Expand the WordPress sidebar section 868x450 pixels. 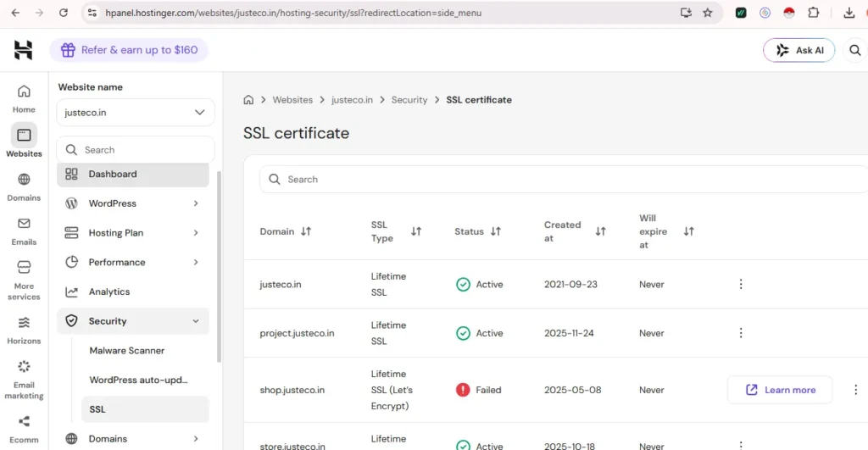(x=133, y=203)
